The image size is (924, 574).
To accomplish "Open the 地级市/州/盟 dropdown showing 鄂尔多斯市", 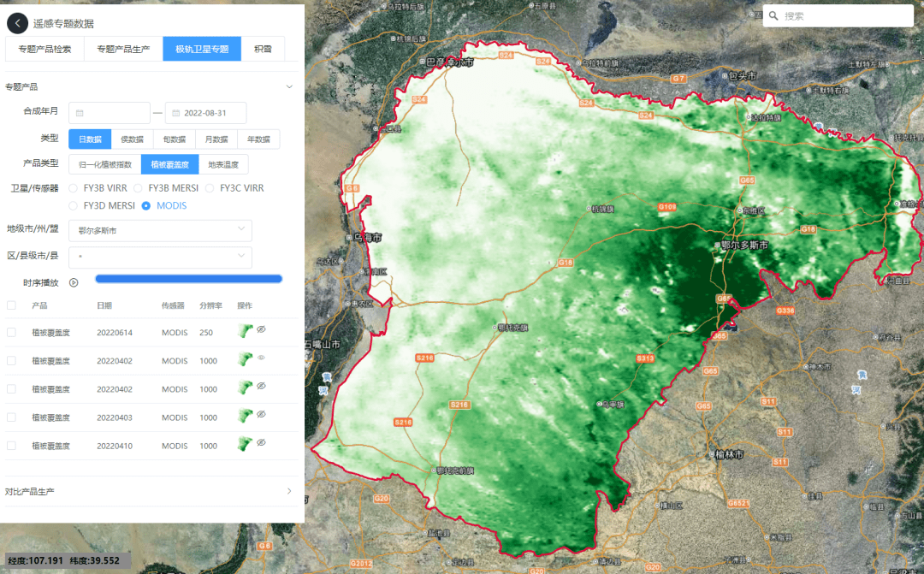I will (x=160, y=230).
